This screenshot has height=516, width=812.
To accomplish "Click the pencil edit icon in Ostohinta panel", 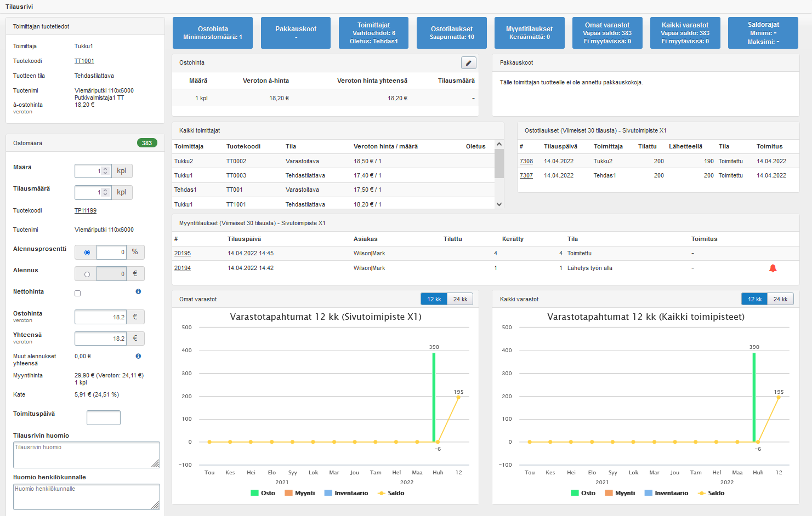I will pyautogui.click(x=468, y=63).
